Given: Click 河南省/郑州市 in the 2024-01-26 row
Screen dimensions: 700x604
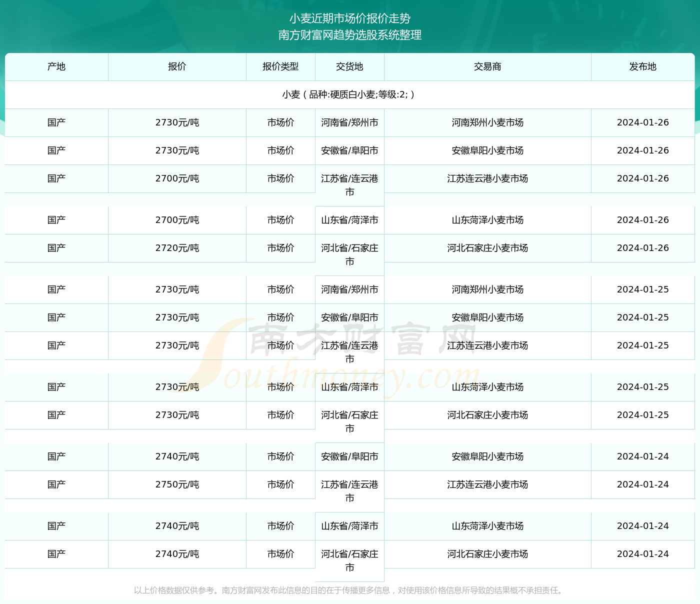Looking at the screenshot, I should (x=349, y=122).
